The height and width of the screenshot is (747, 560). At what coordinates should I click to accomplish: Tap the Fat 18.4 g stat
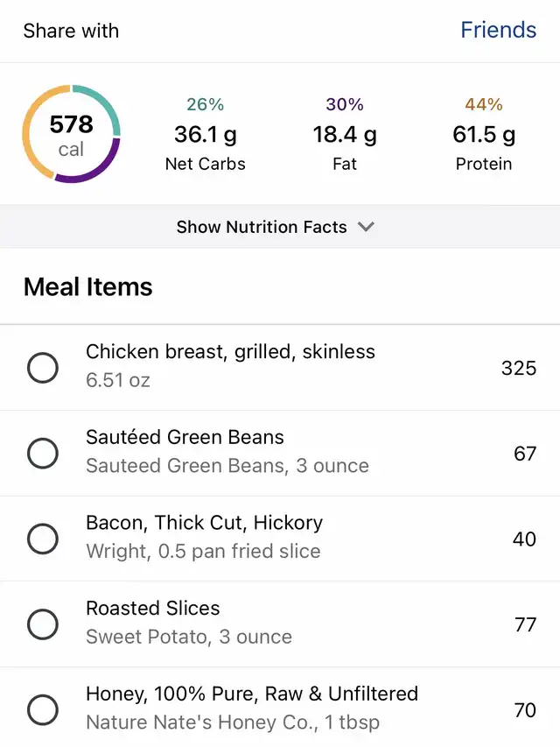(x=345, y=135)
